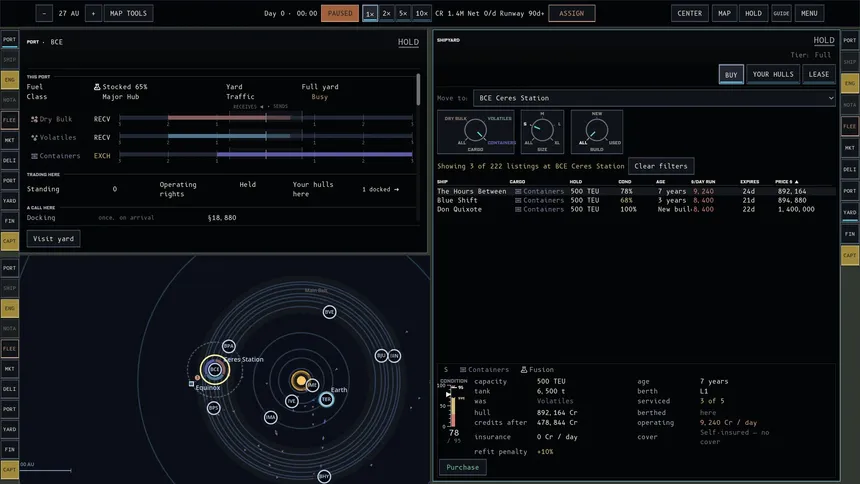Viewport: 860px width, 484px height.
Task: Open the Move to BCE Ceres Station dropdown
Action: 655,98
